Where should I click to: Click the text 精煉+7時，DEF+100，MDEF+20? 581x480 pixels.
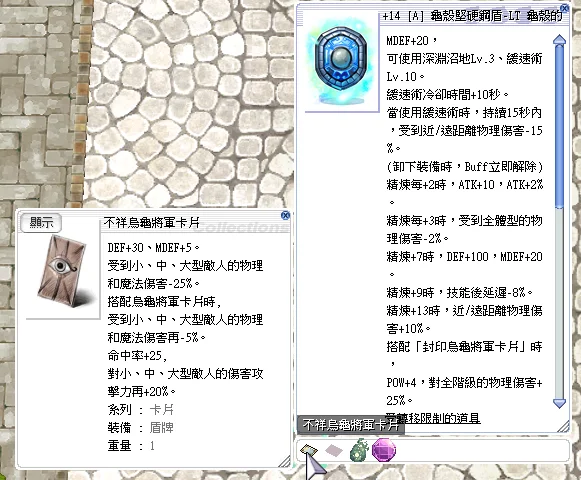(x=464, y=256)
